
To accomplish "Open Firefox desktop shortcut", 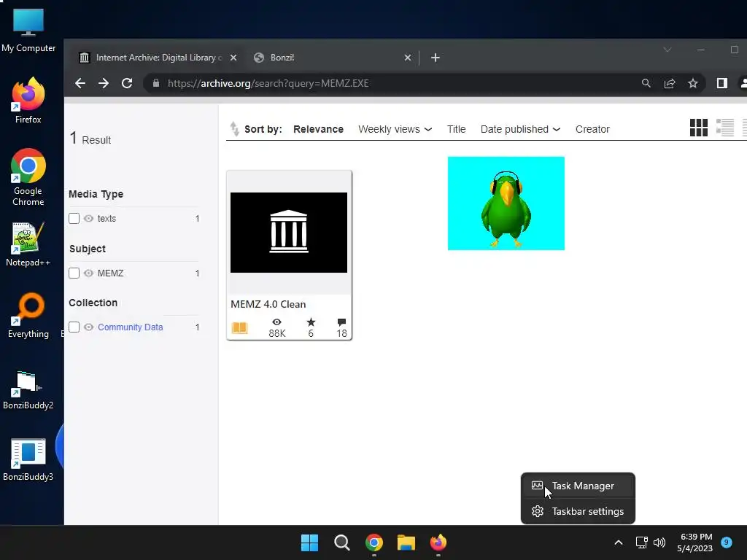I will (28, 101).
